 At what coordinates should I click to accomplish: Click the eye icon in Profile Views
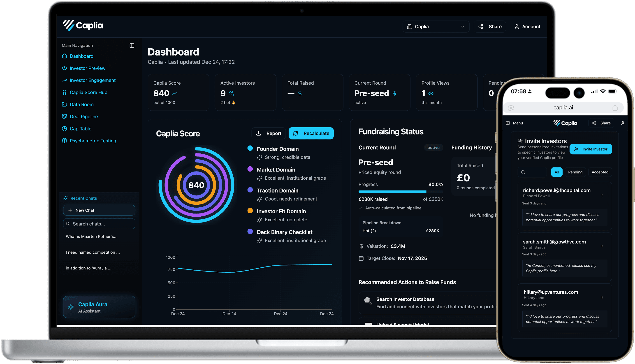(431, 93)
